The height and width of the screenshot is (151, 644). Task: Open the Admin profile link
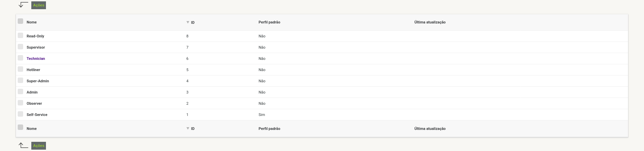point(32,92)
